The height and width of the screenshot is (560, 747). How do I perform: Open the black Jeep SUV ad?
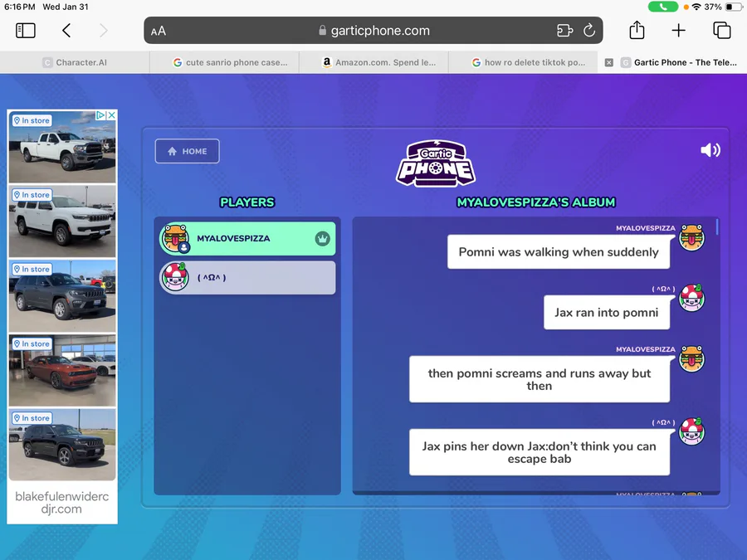[x=62, y=445]
